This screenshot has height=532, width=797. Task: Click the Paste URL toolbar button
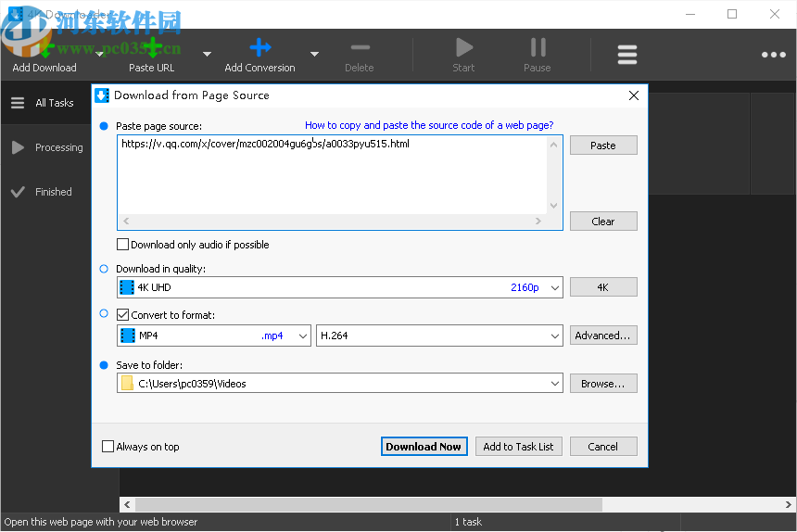click(x=151, y=56)
